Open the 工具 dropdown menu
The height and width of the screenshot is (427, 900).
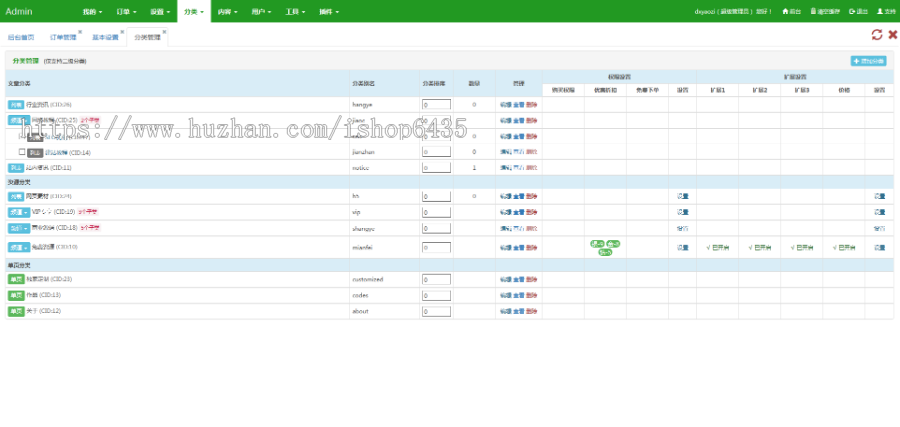pos(295,11)
